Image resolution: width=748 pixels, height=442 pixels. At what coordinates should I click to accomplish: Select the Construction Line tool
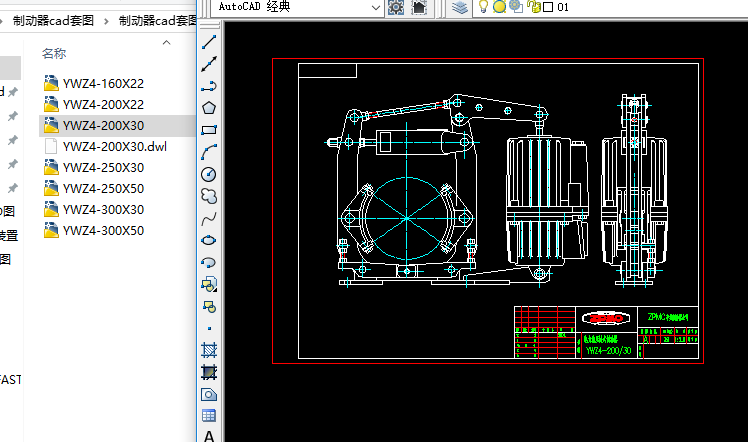[x=209, y=65]
